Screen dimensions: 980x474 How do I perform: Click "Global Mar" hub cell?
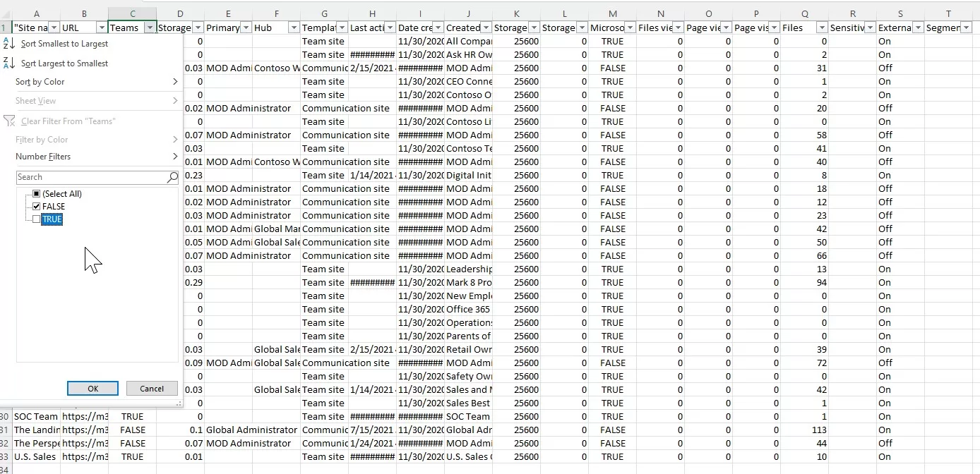point(276,229)
